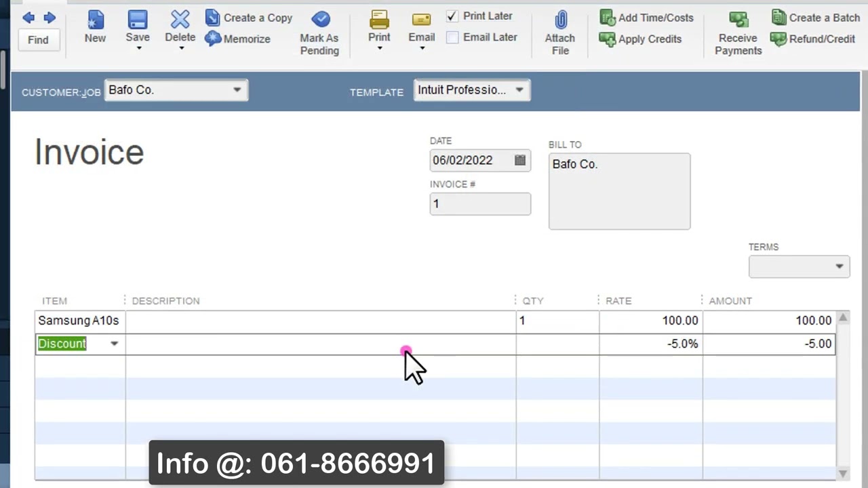Click Create a Batch

pyautogui.click(x=816, y=18)
